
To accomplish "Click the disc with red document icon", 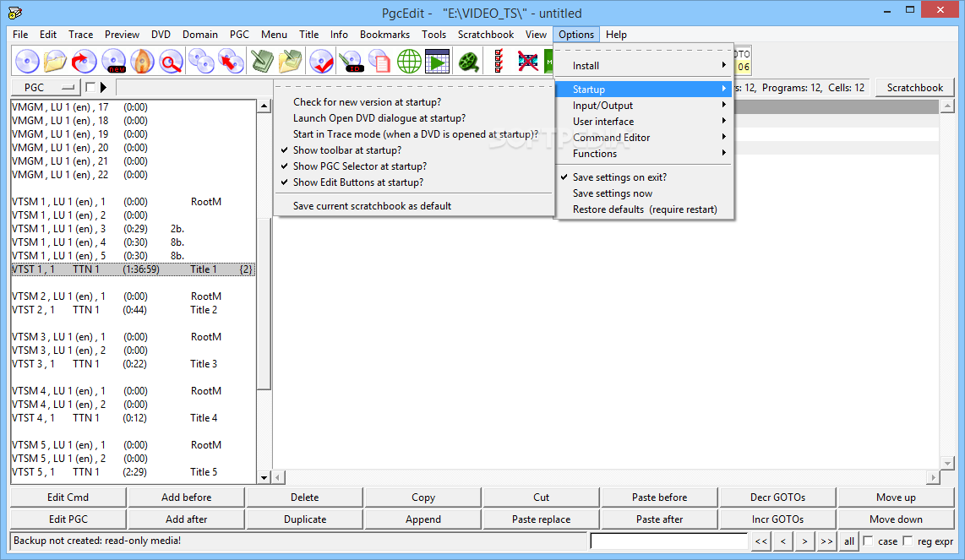I will point(379,62).
